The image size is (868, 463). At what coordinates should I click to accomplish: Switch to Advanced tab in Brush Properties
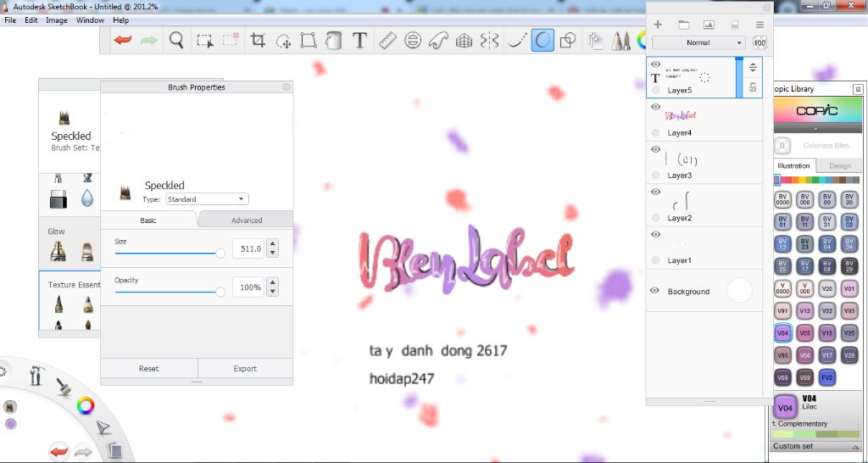(x=247, y=220)
